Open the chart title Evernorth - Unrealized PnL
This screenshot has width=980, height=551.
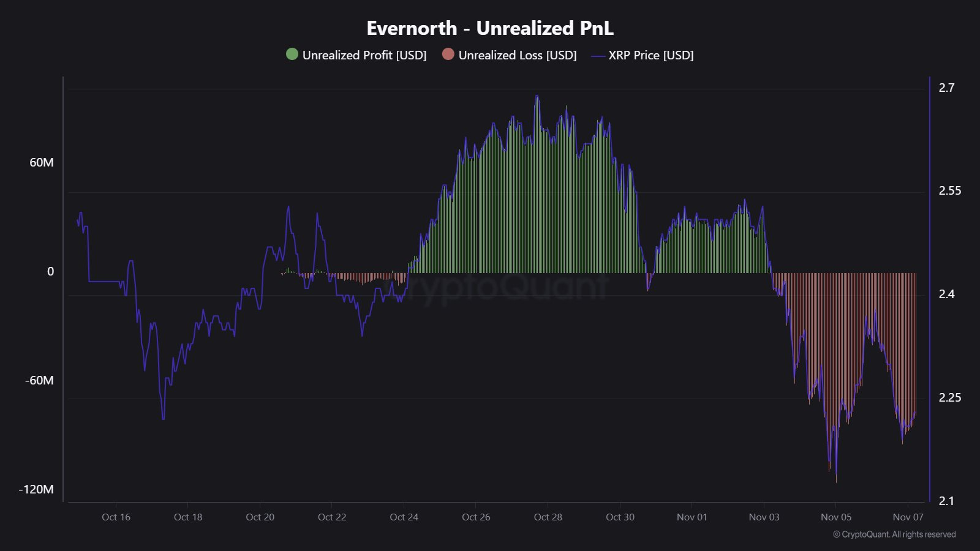(x=490, y=28)
